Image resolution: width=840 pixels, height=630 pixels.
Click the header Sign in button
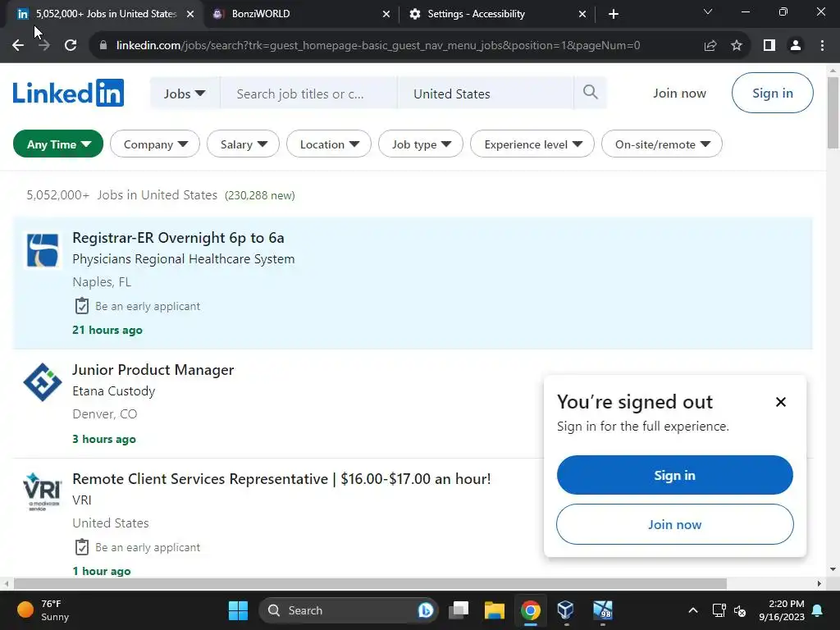coord(772,93)
